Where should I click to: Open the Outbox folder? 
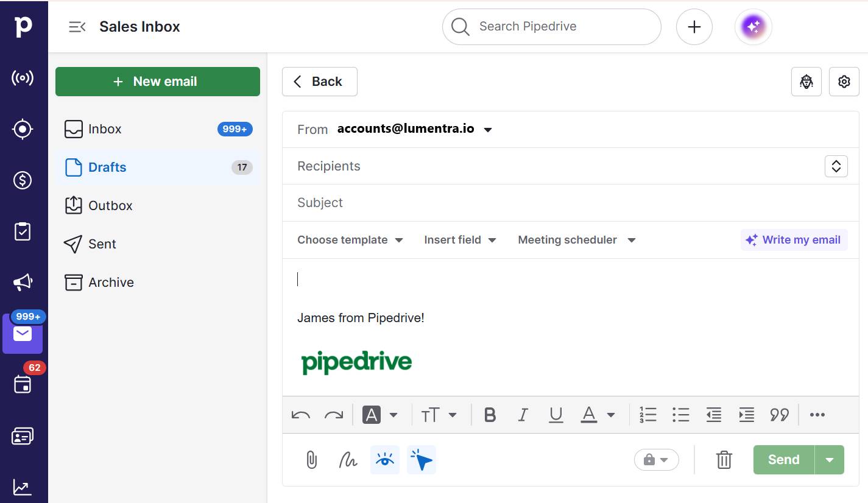pos(158,206)
